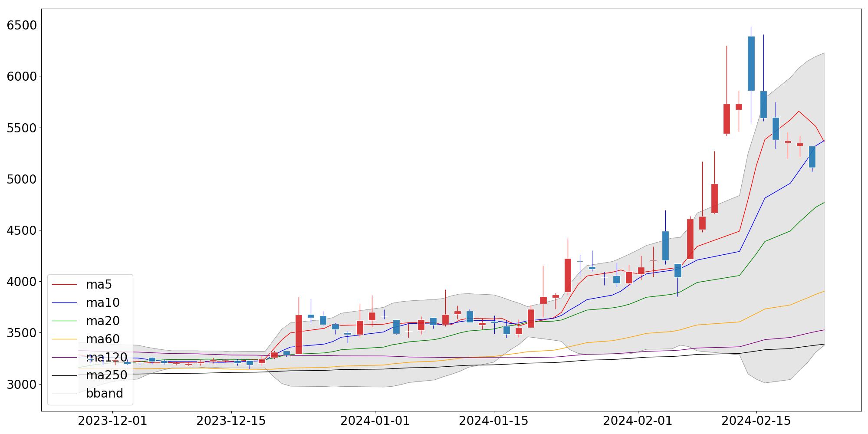This screenshot has height=434, width=868.
Task: Click the 4500 y-axis tick label
Action: point(22,230)
